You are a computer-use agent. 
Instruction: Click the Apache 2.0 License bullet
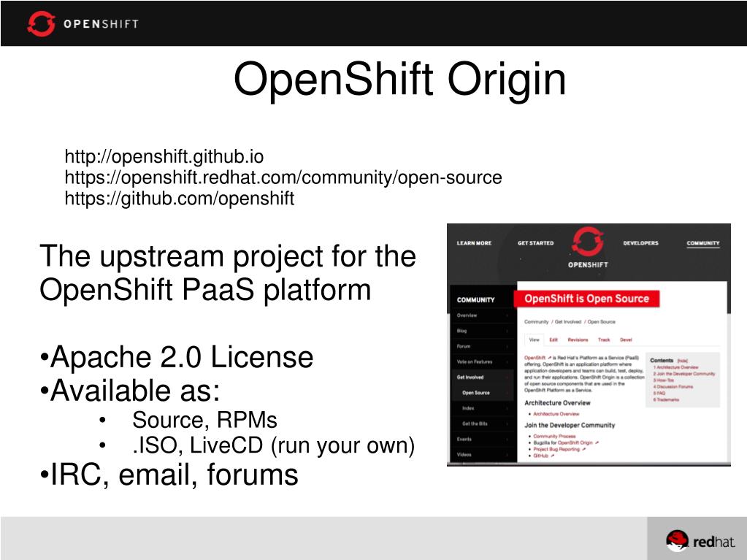pos(177,357)
